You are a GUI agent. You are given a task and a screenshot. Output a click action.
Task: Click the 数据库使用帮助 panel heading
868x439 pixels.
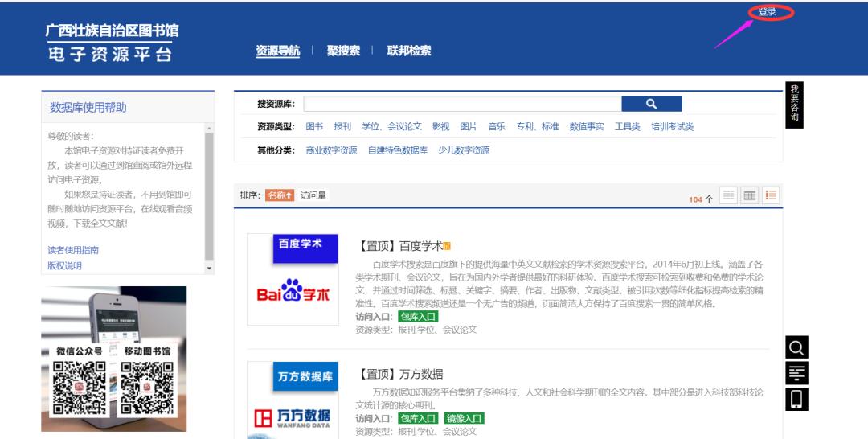88,108
